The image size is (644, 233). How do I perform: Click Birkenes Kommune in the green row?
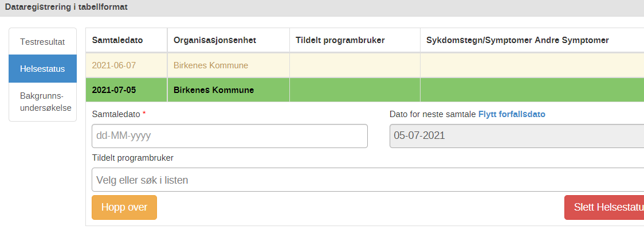click(214, 90)
